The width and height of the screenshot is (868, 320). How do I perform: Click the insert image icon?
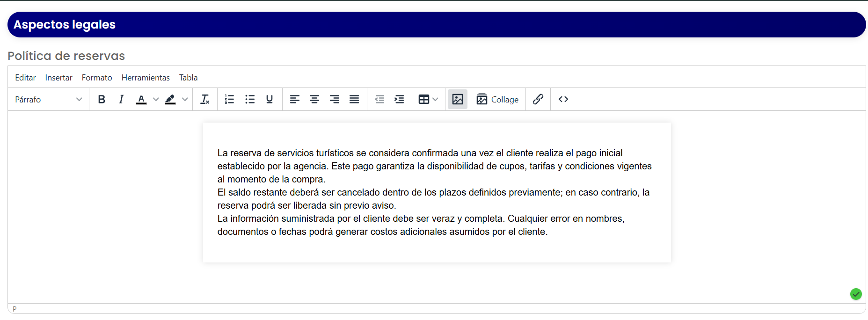point(458,99)
